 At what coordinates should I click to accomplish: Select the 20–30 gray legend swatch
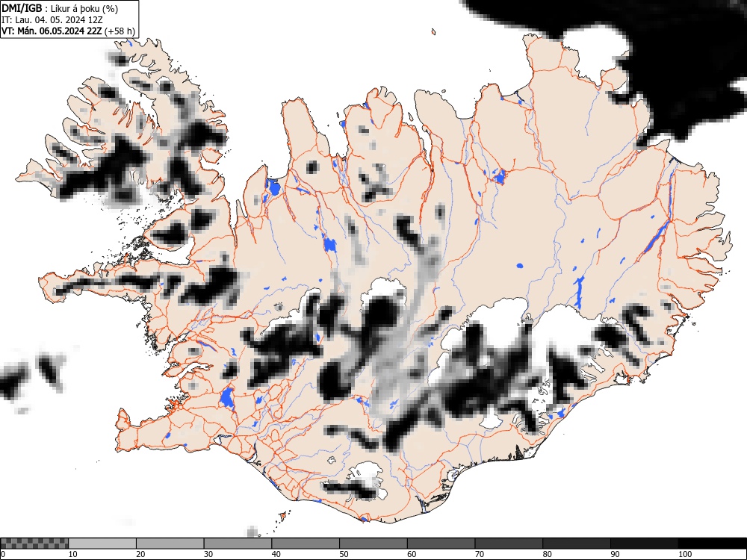pos(170,544)
